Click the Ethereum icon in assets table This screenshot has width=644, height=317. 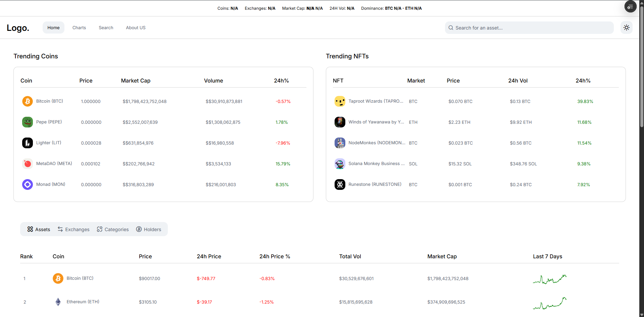click(x=58, y=302)
